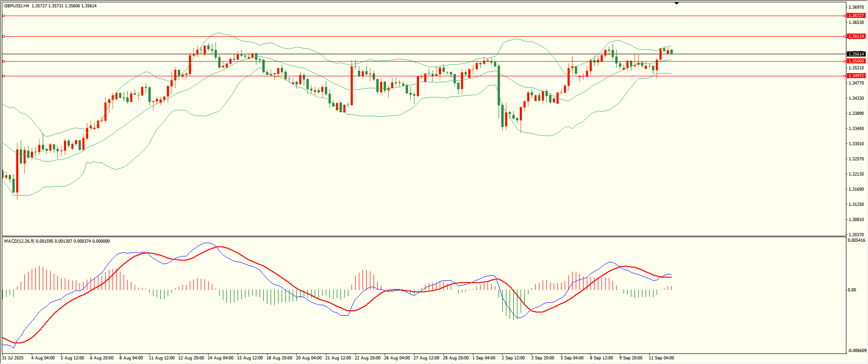The image size is (868, 364).
Task: Click the 1.36727 red price tag
Action: pyautogui.click(x=856, y=16)
